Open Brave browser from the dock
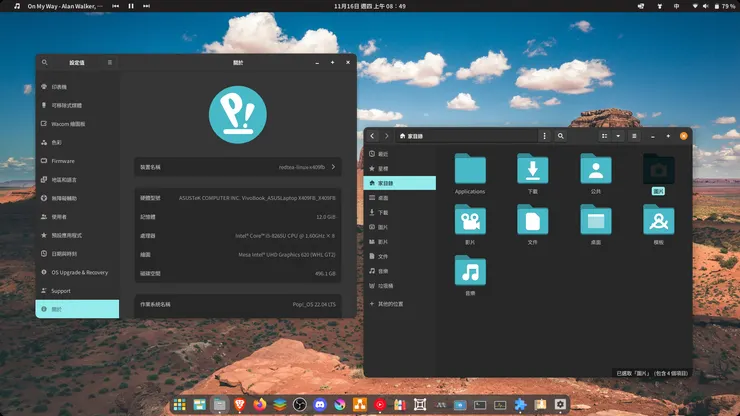This screenshot has height=416, width=740. tap(240, 405)
